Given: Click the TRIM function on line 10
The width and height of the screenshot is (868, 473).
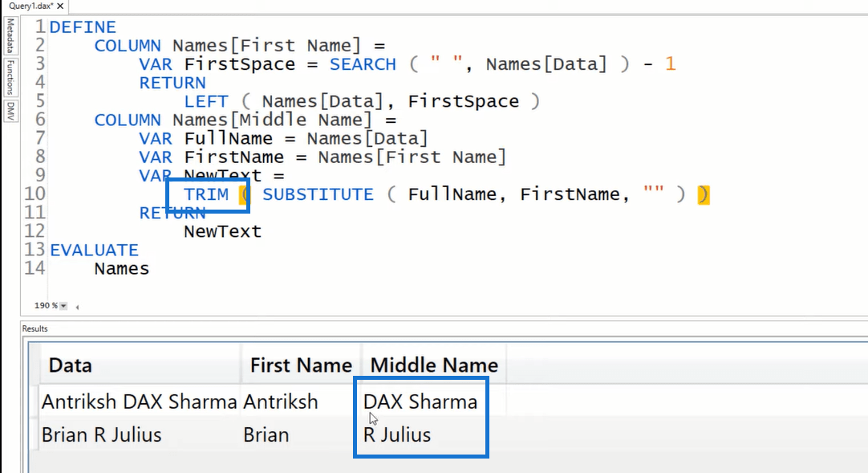Looking at the screenshot, I should (206, 194).
